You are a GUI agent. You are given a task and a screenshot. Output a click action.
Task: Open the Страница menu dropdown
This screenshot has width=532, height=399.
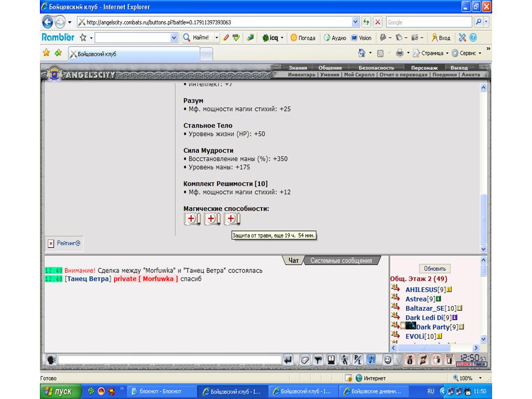[431, 53]
